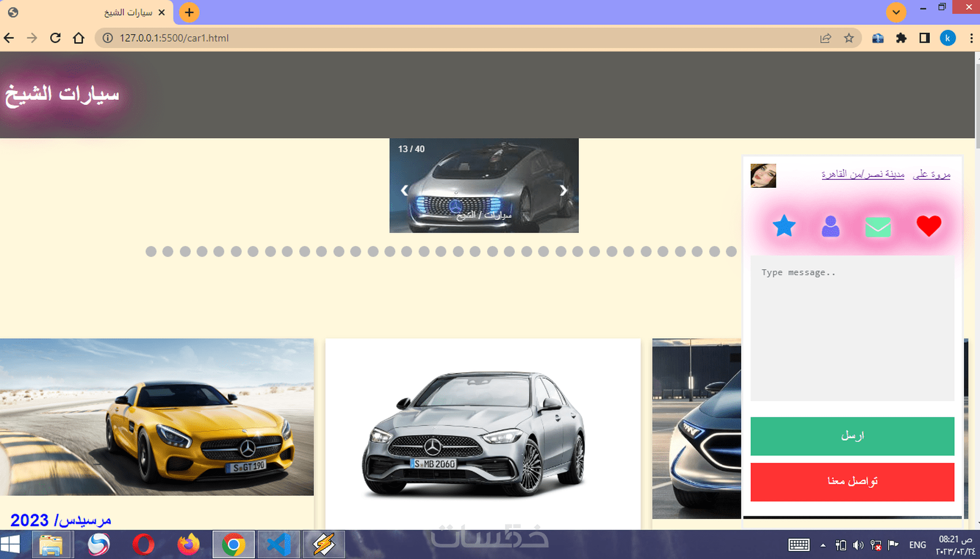Viewport: 980px width, 559px height.
Task: Open File Explorer from the taskbar
Action: pos(51,545)
